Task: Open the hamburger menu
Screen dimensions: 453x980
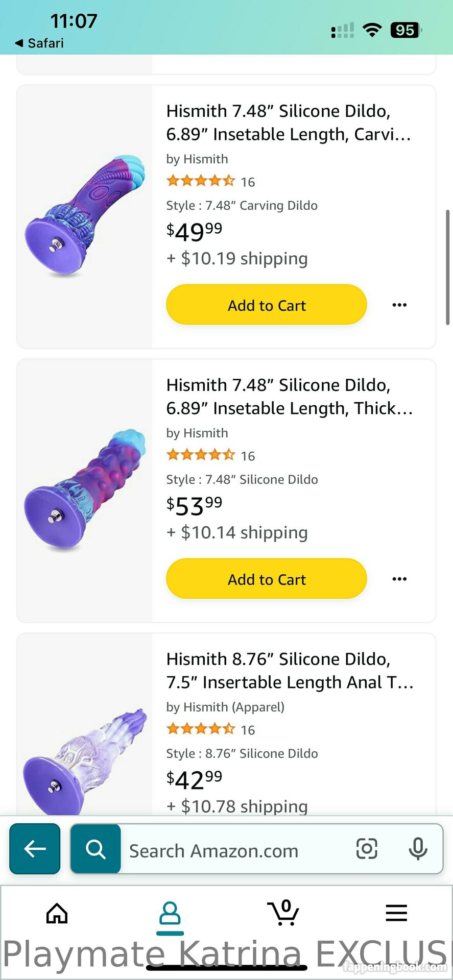Action: [396, 913]
